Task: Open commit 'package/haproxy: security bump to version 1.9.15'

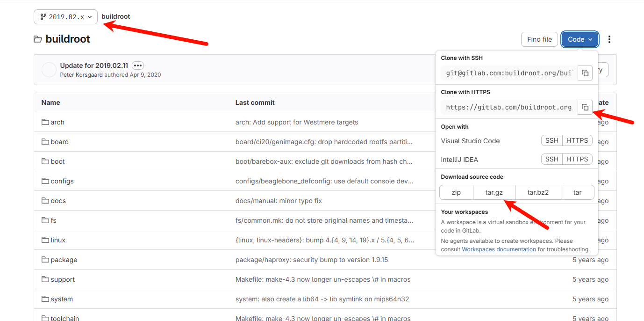Action: point(312,260)
